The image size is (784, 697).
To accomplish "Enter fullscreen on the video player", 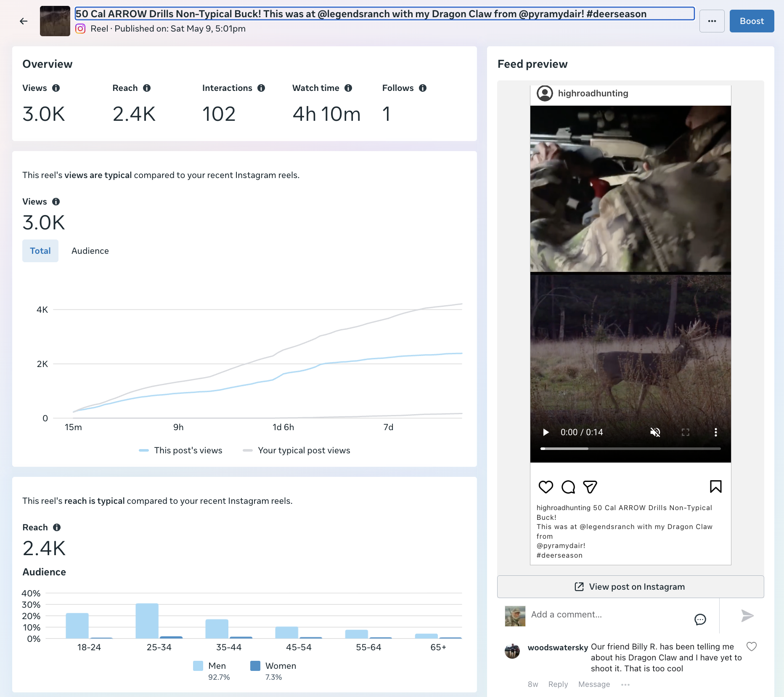I will (686, 432).
